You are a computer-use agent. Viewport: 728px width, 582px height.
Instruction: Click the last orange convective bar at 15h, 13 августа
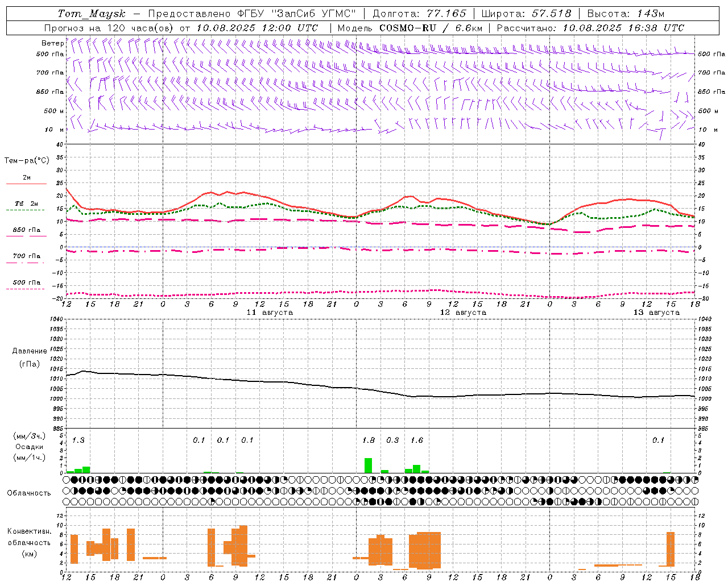click(x=671, y=549)
